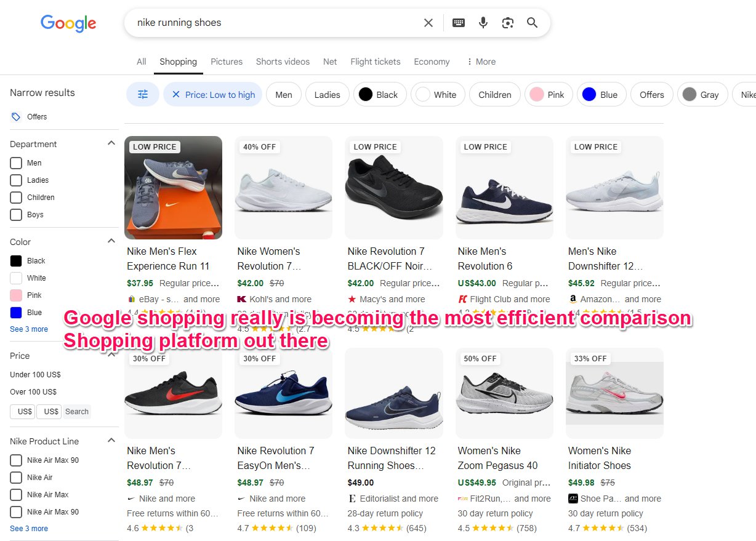
Task: Click the Google logo
Action: [68, 23]
